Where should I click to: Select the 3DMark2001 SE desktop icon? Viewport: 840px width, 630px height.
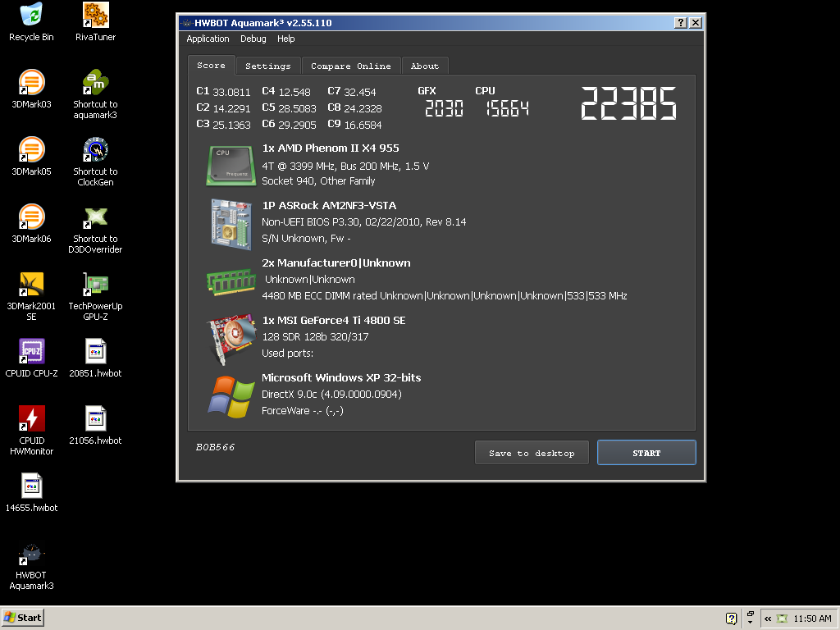[x=32, y=297]
